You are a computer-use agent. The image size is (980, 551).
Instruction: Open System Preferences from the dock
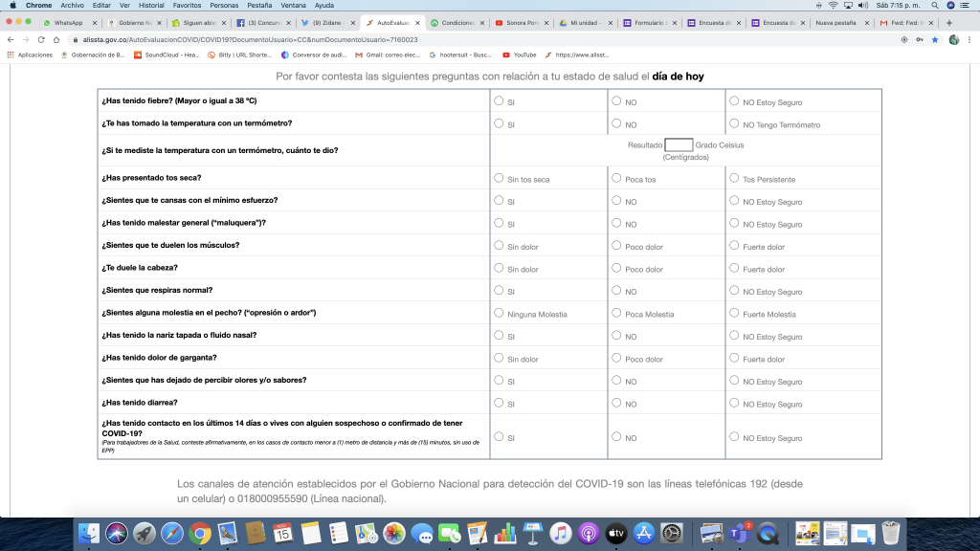(672, 532)
